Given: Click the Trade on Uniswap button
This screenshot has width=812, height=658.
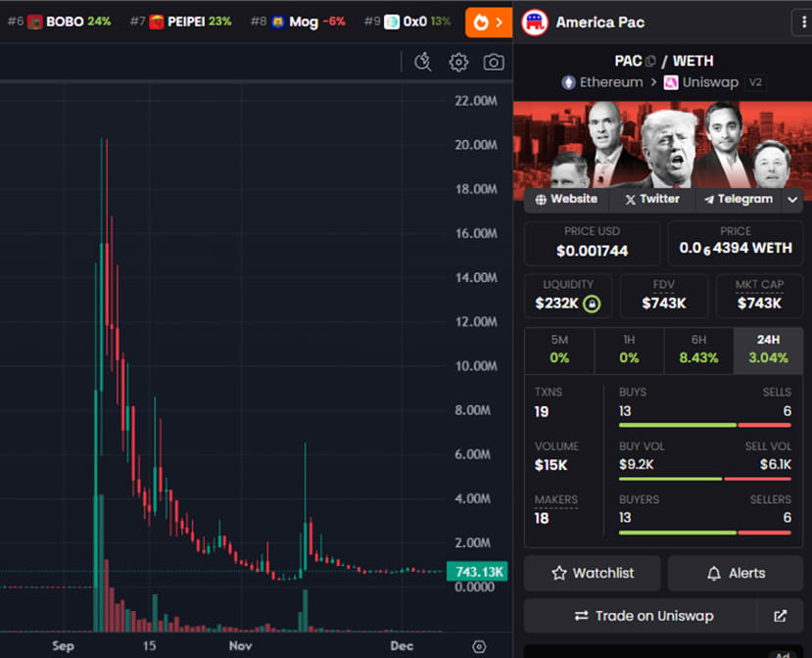Looking at the screenshot, I should pos(643,616).
